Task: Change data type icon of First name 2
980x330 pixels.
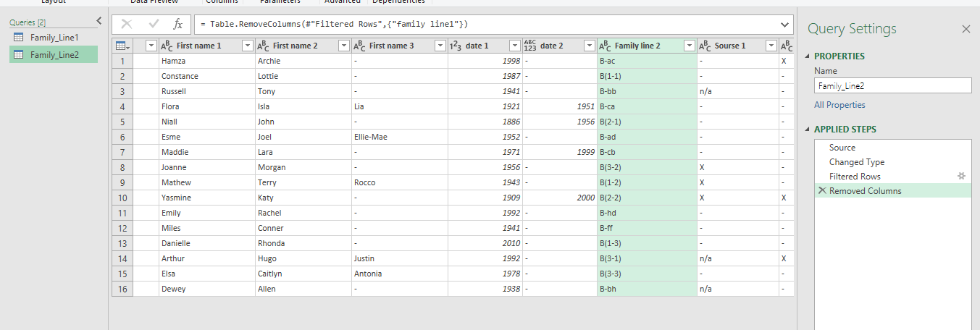Action: point(264,46)
